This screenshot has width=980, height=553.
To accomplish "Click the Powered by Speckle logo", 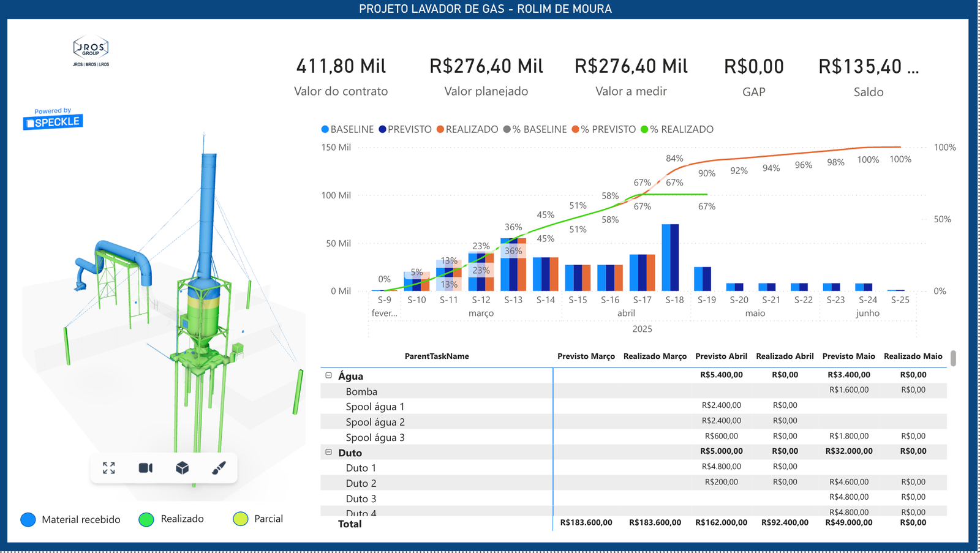I will (53, 119).
